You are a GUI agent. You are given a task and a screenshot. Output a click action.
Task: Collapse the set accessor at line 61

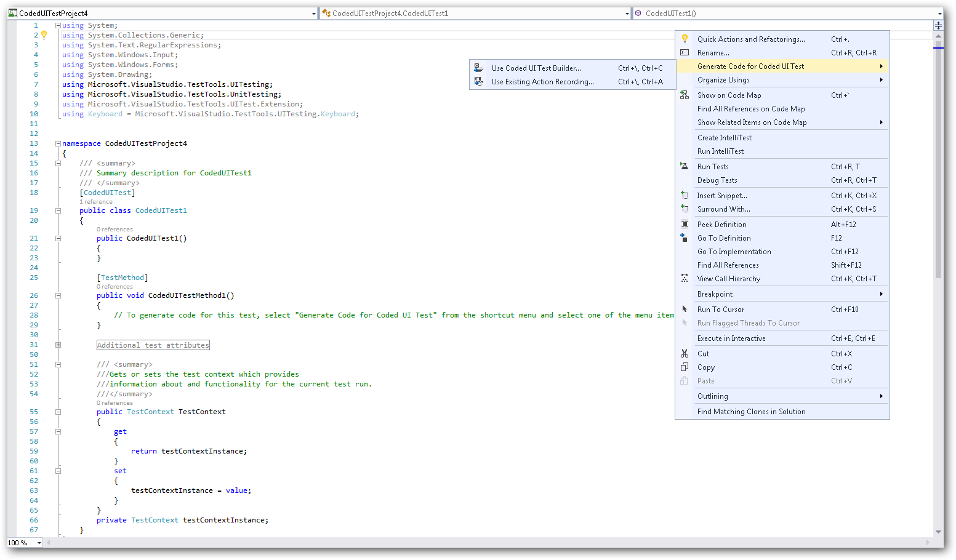coord(58,471)
